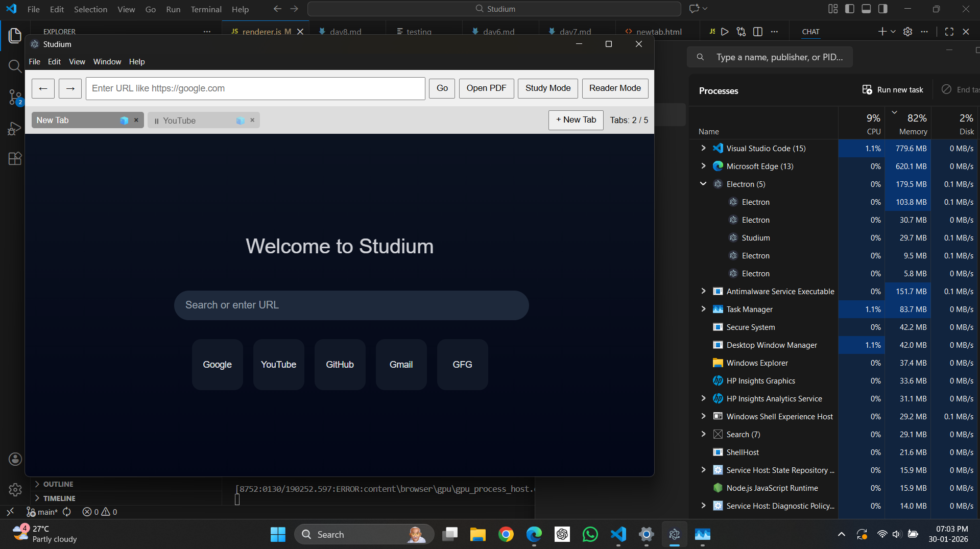Close the YouTube tab in Studium
The image size is (980, 549).
coord(252,120)
